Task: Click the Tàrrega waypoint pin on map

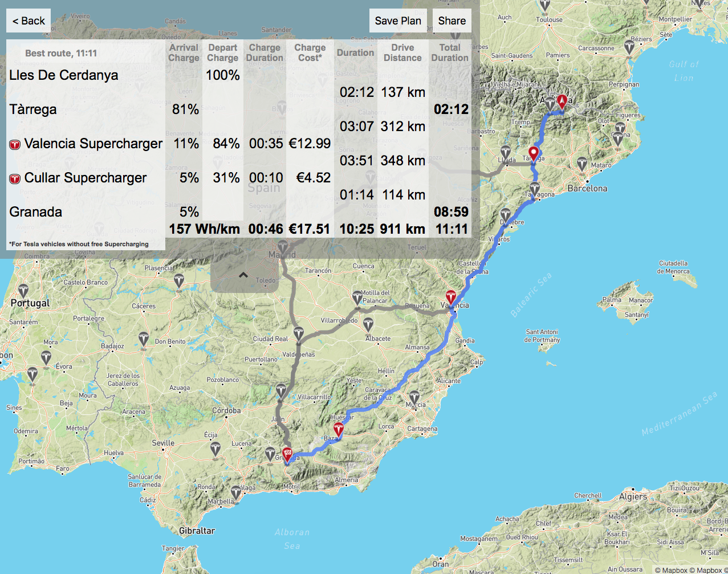Action: [534, 153]
